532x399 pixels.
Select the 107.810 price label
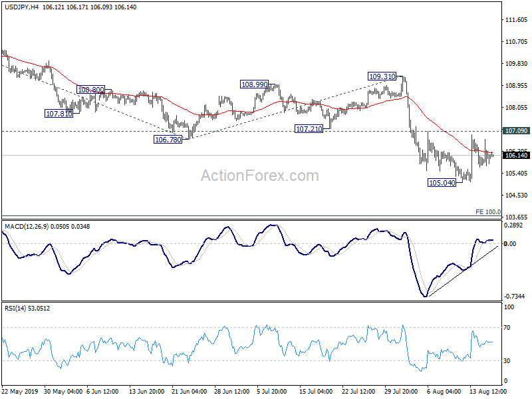pos(59,114)
